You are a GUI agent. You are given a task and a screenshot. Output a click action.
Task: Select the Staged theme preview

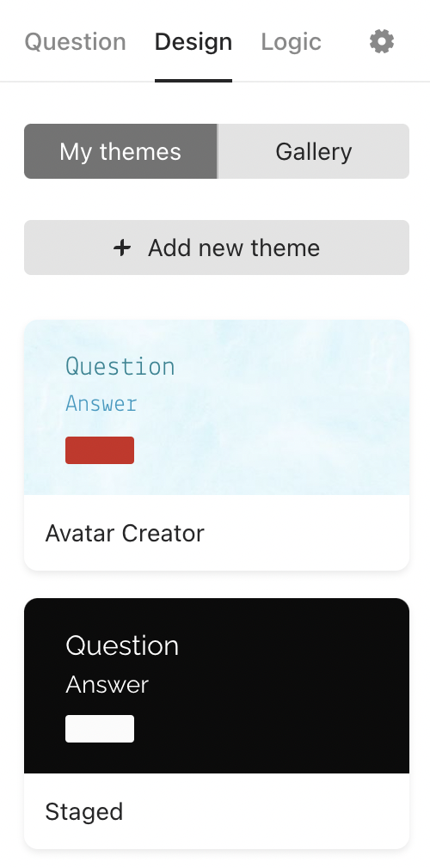[x=217, y=686]
